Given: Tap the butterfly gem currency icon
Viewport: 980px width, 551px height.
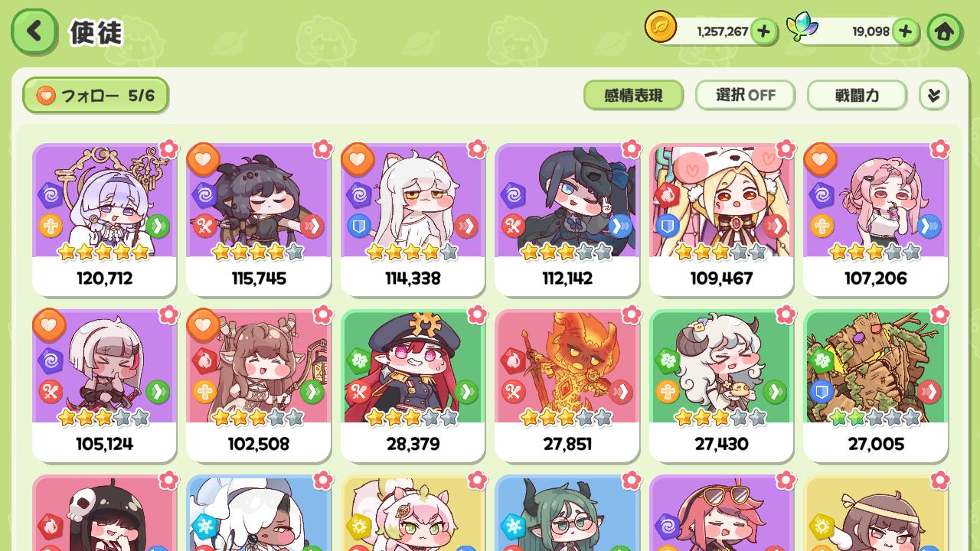Looking at the screenshot, I should (802, 28).
